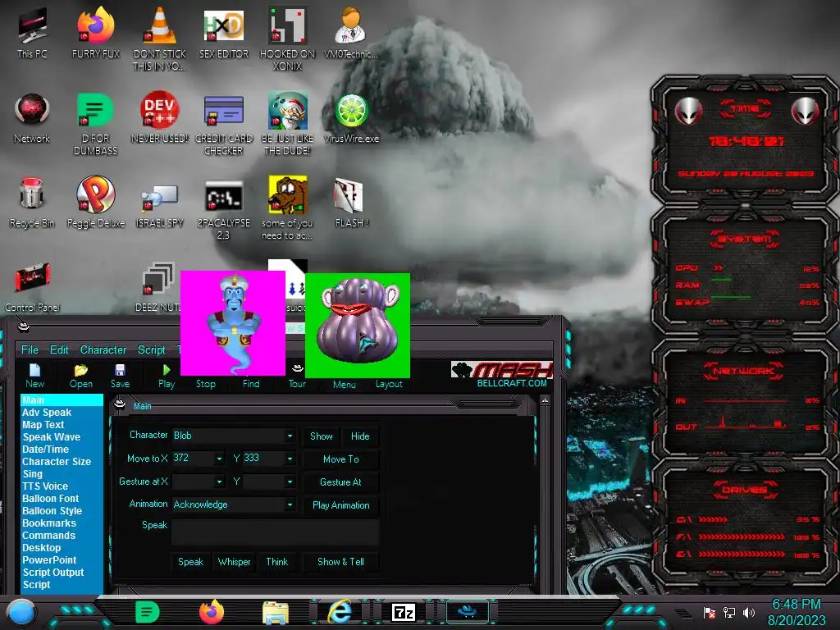Viewport: 840px width, 630px height.
Task: Open the DEEZ NUTS desktop shortcut
Action: [158, 286]
